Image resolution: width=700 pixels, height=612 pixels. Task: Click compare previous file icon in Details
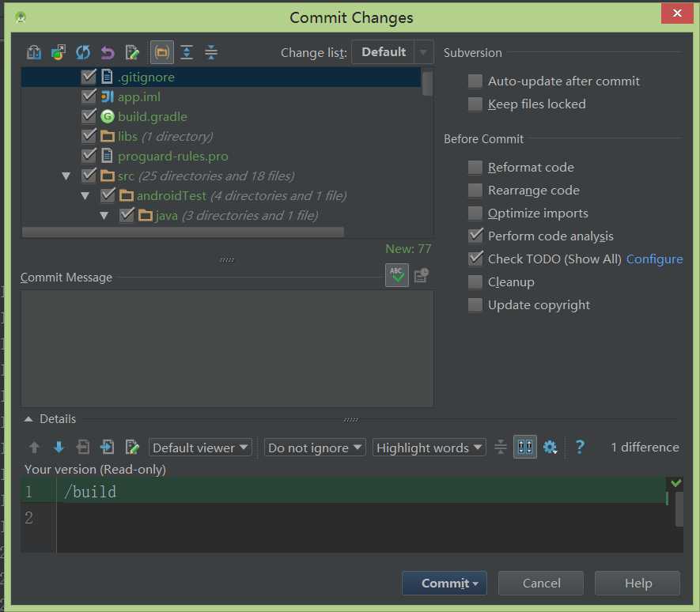[83, 447]
